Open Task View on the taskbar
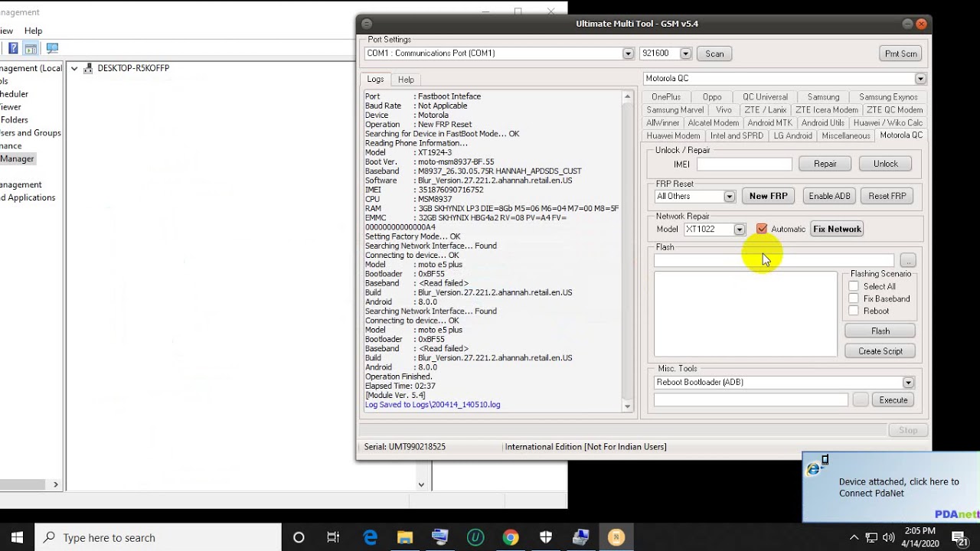This screenshot has height=551, width=980. 333,537
